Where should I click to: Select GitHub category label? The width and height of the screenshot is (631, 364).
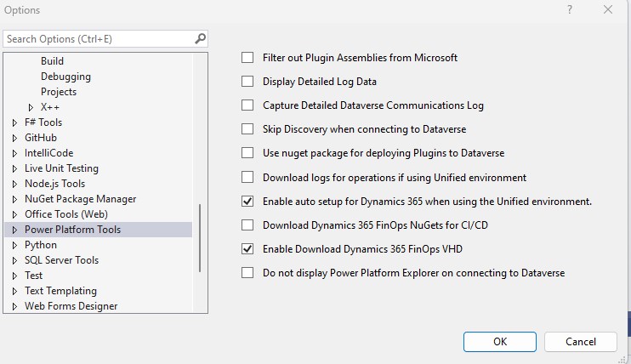(41, 137)
